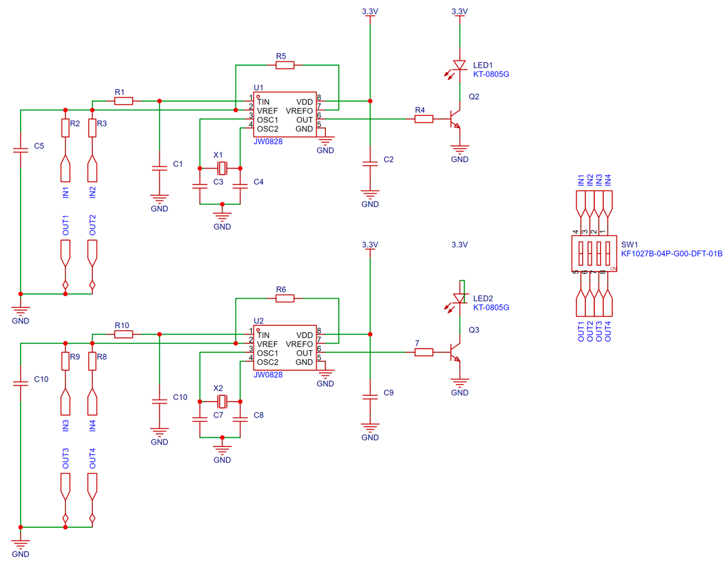Select the TIN pin name on U1
Image resolution: width=728 pixels, height=566 pixels.
pos(263,102)
